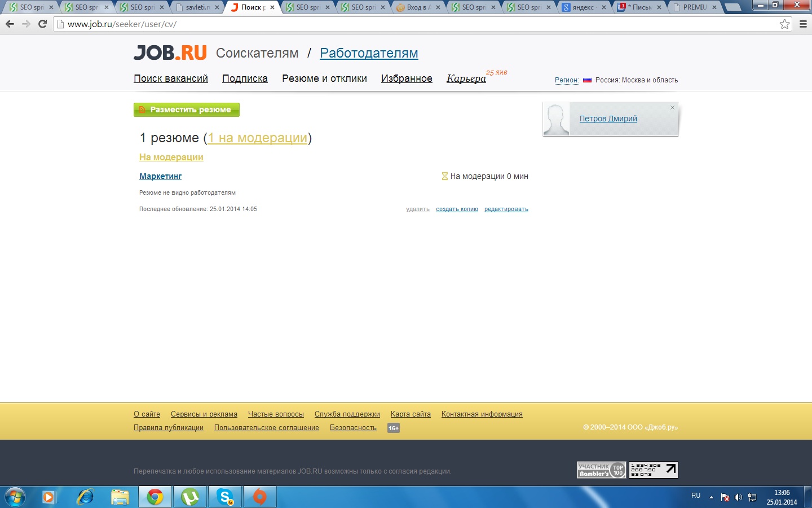Open Windows Explorer from the taskbar
This screenshot has width=812, height=508.
pyautogui.click(x=120, y=497)
